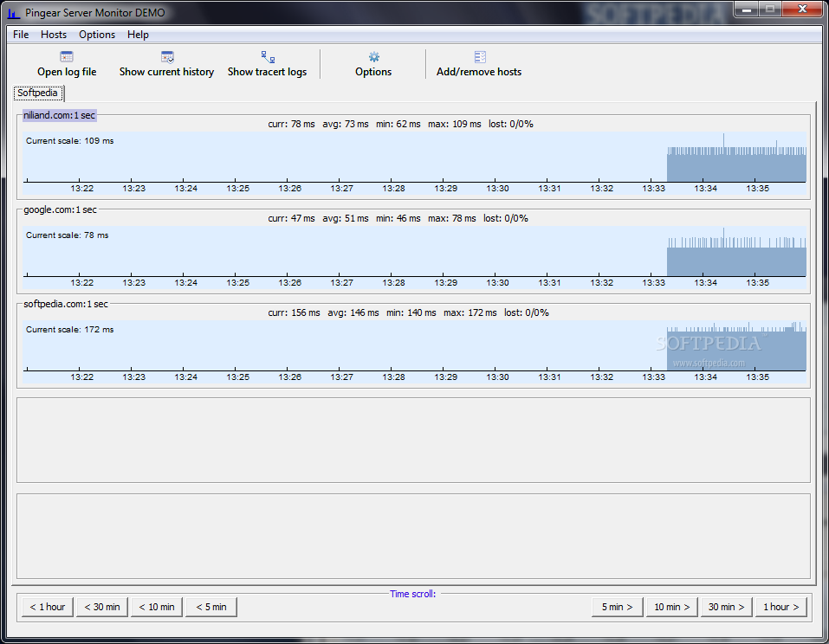This screenshot has height=644, width=829.
Task: Click 'max: 109 ms' statistic
Action: [455, 124]
